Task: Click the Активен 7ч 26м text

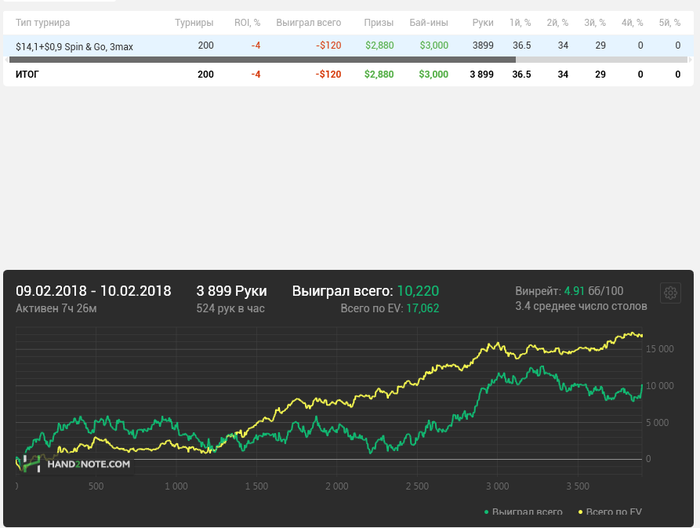Action: coord(56,308)
